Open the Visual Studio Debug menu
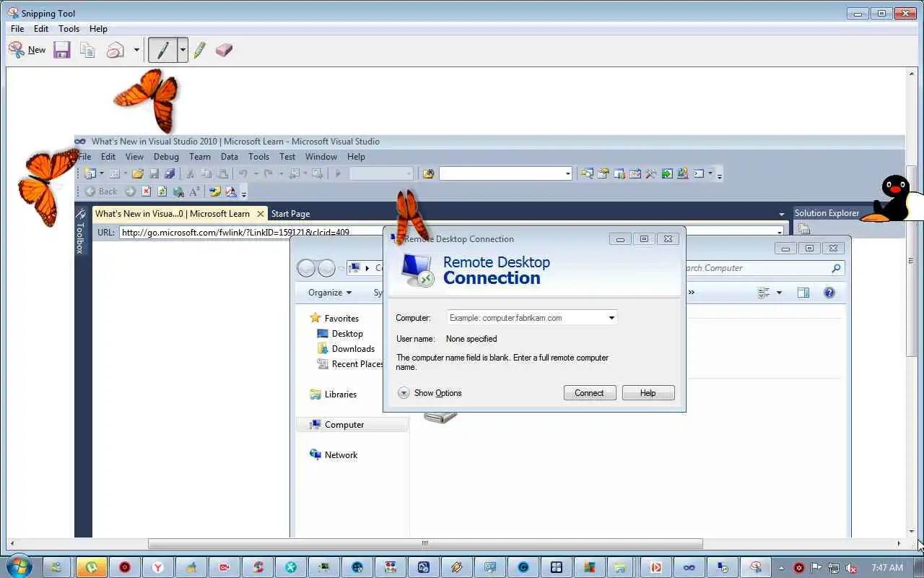 (166, 156)
